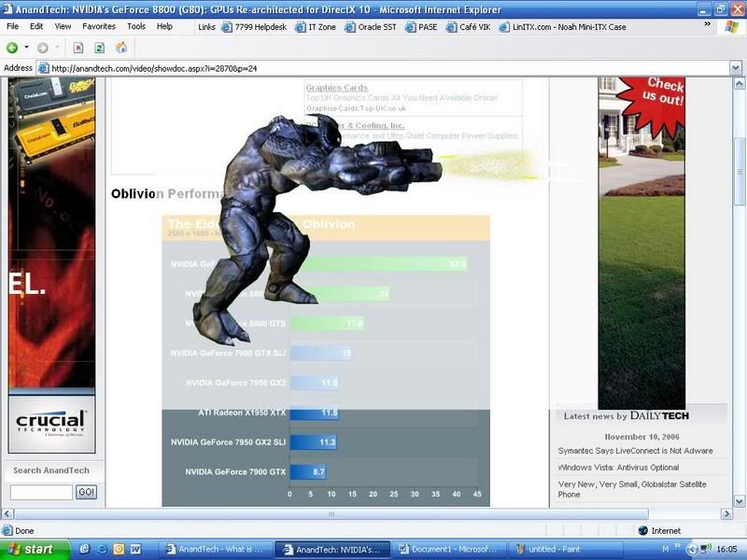This screenshot has height=560, width=747.
Task: Open the orange Quick Launch icon
Action: click(x=119, y=549)
